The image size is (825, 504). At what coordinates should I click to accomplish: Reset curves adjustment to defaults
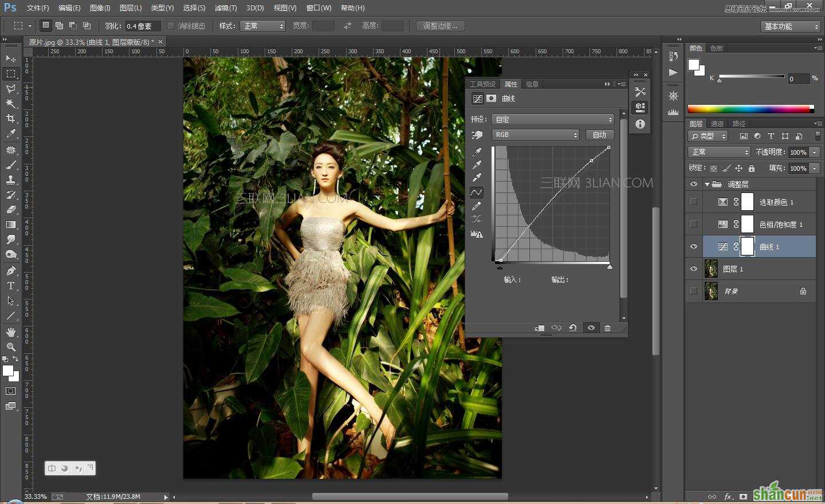tap(573, 328)
